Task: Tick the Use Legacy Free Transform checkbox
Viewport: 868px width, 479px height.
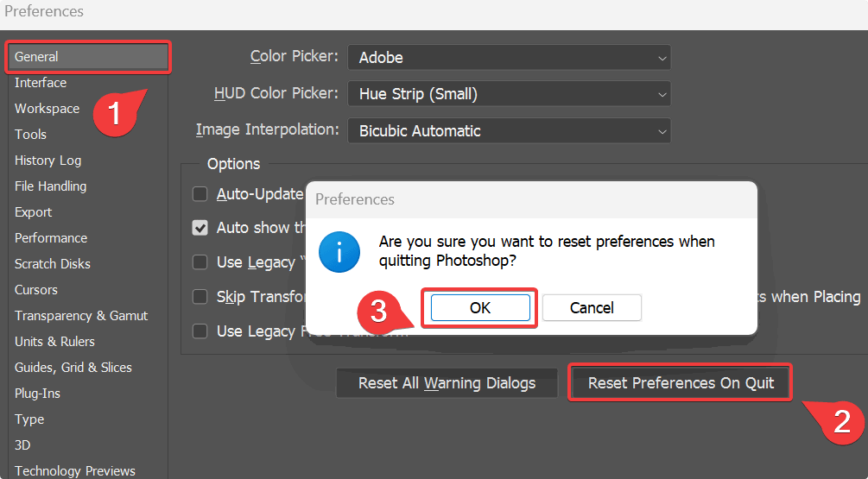Action: pyautogui.click(x=200, y=331)
